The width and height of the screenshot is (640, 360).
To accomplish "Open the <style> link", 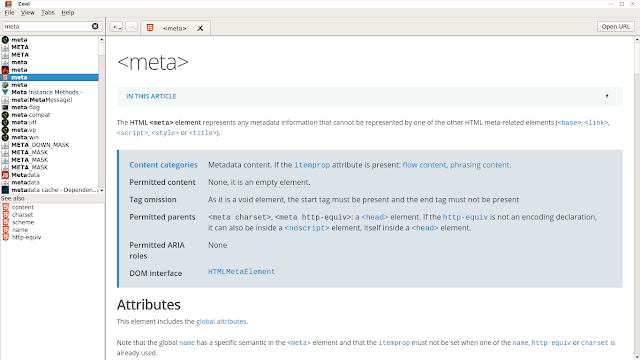I will pyautogui.click(x=165, y=133).
